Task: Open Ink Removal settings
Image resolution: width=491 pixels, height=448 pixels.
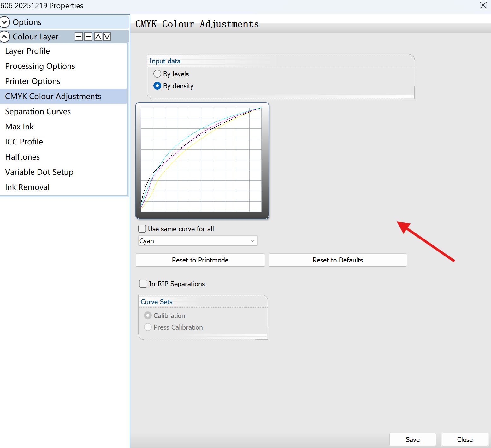Action: pyautogui.click(x=63, y=187)
